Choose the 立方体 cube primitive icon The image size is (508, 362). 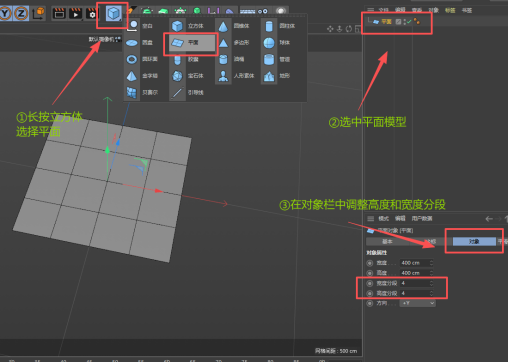pyautogui.click(x=177, y=26)
